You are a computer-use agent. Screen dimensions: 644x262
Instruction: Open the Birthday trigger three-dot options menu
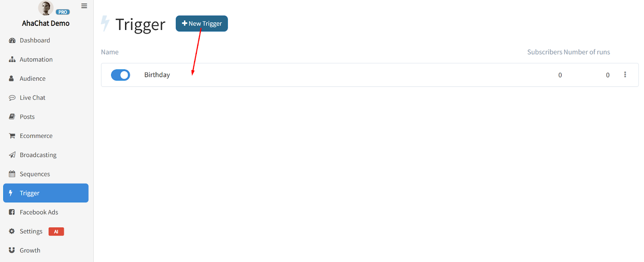point(625,75)
